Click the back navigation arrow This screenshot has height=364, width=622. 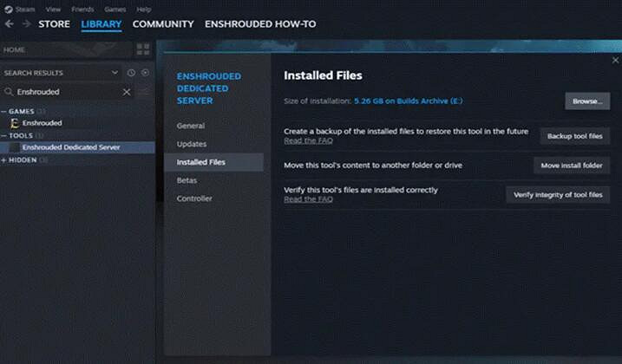(10, 24)
